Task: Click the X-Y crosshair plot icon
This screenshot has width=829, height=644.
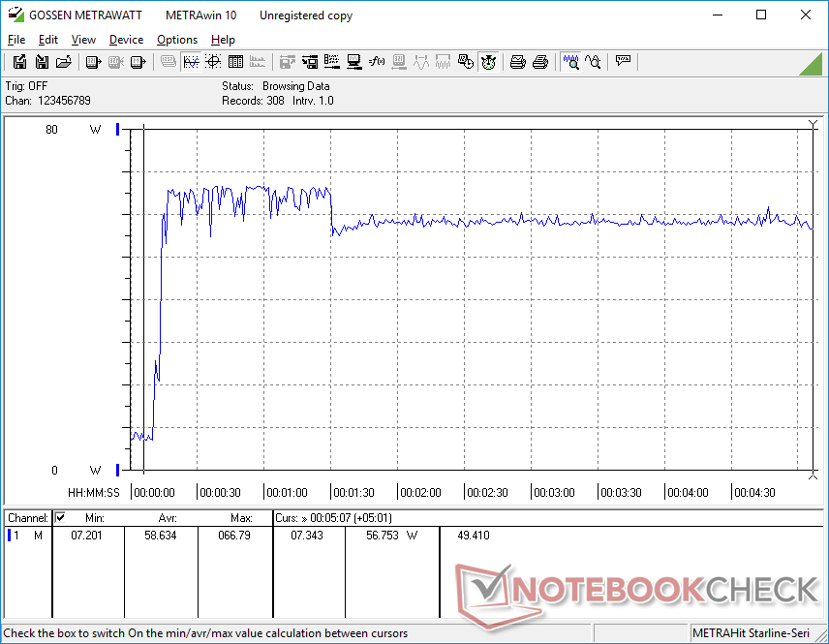Action: [213, 62]
